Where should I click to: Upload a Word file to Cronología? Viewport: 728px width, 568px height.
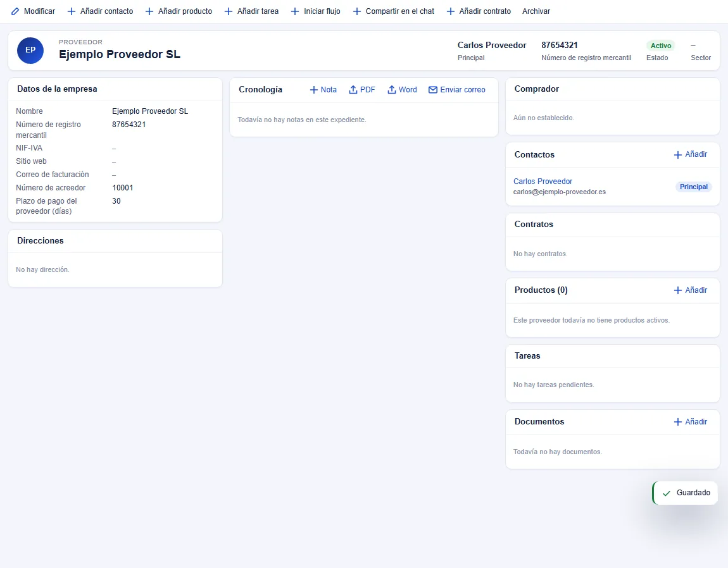[402, 90]
